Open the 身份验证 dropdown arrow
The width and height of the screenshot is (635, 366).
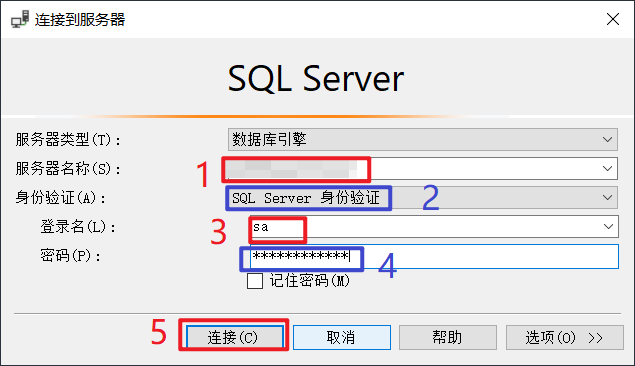(x=607, y=198)
